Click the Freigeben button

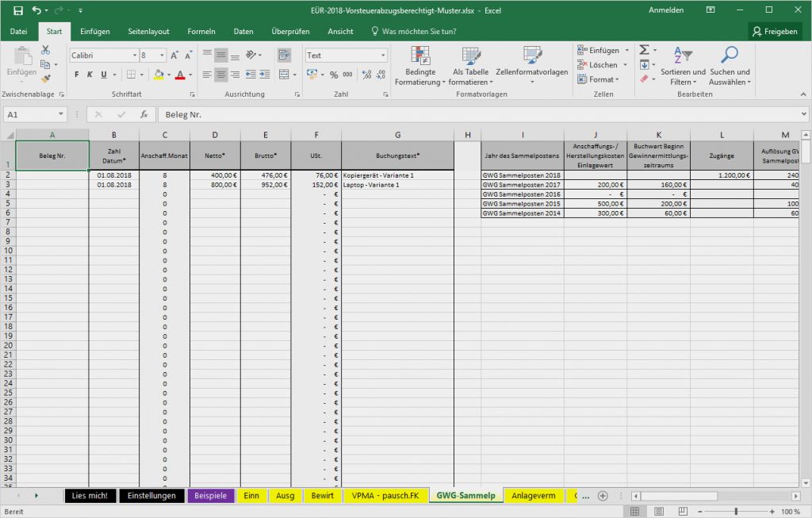pyautogui.click(x=775, y=31)
